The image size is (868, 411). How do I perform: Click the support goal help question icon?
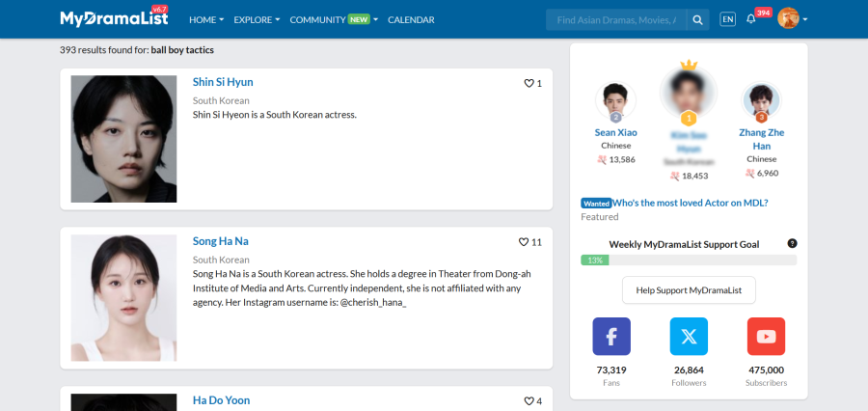(x=792, y=244)
